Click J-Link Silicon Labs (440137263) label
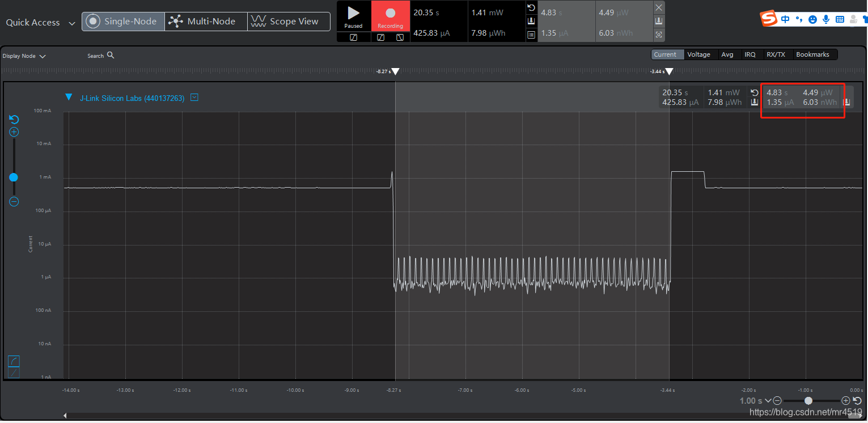This screenshot has height=423, width=868. tap(132, 98)
